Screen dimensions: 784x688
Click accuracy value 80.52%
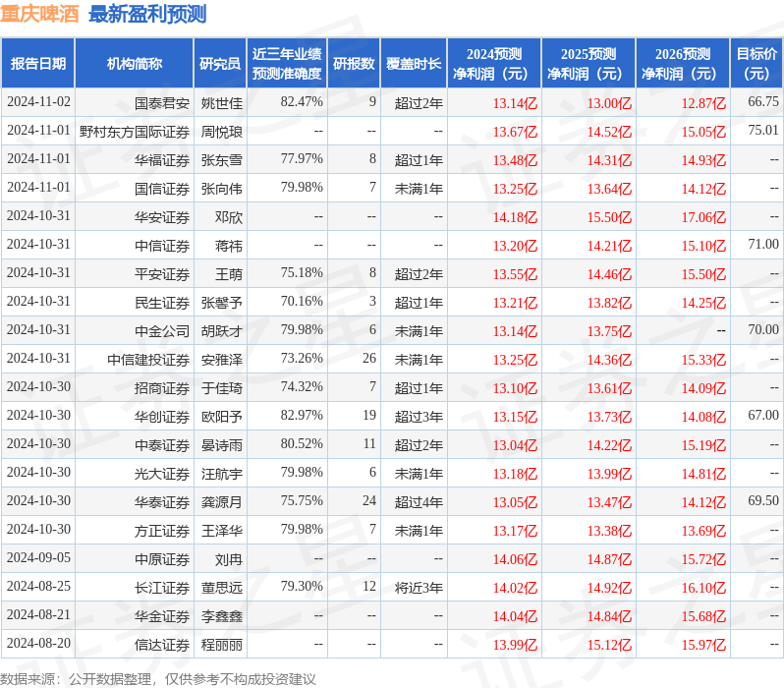pos(302,444)
